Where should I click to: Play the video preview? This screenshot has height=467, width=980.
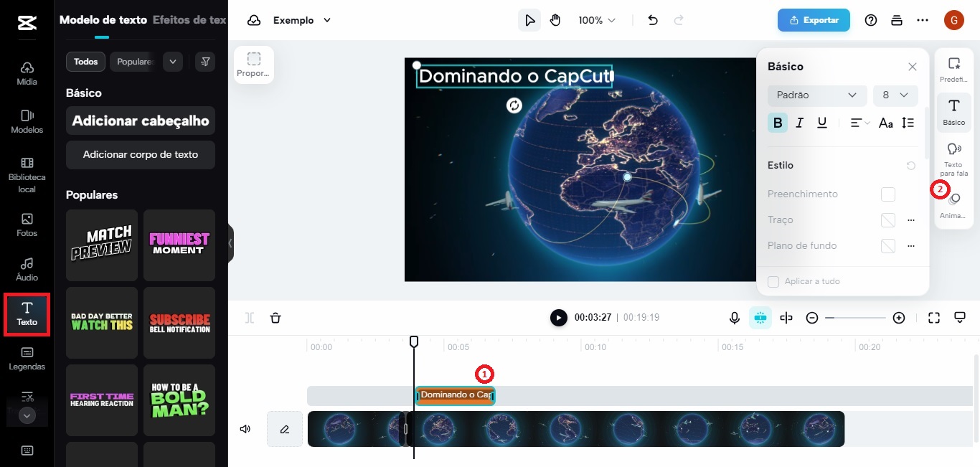559,318
